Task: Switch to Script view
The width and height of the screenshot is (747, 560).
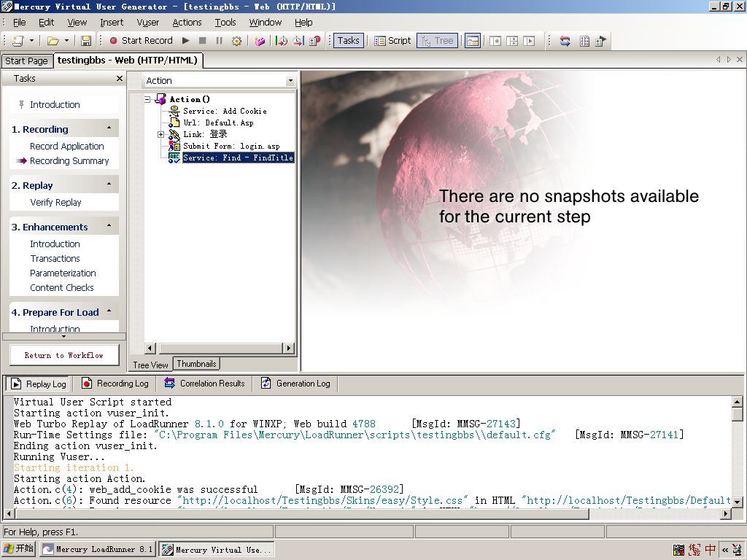Action: (392, 41)
